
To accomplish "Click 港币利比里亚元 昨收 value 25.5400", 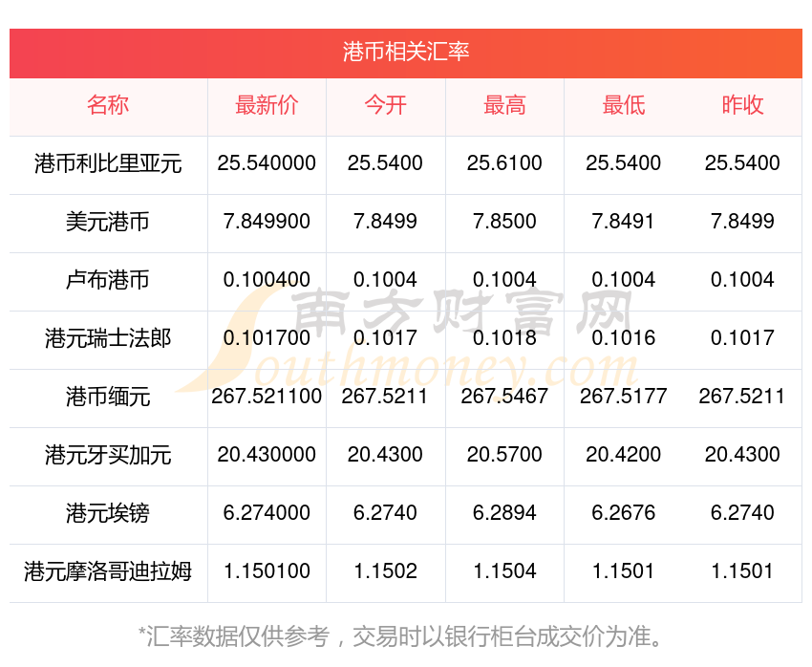I will tap(742, 163).
